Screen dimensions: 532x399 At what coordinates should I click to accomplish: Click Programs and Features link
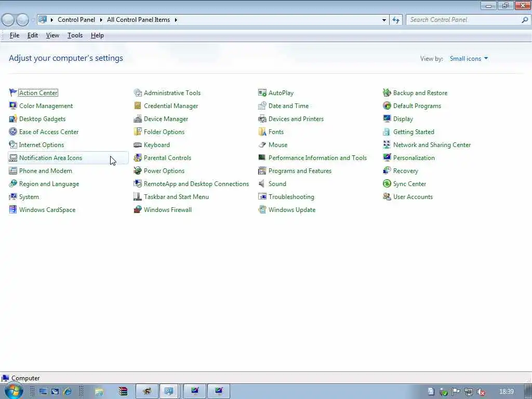pyautogui.click(x=300, y=170)
